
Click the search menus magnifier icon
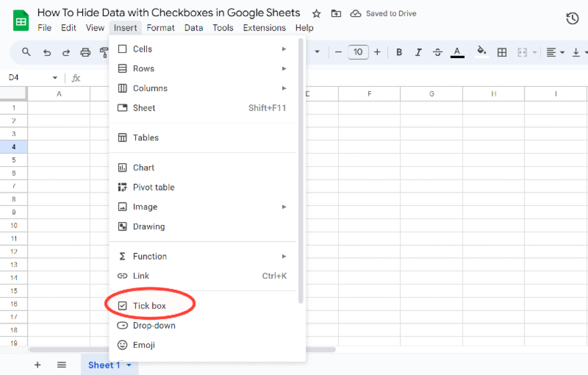(x=26, y=52)
